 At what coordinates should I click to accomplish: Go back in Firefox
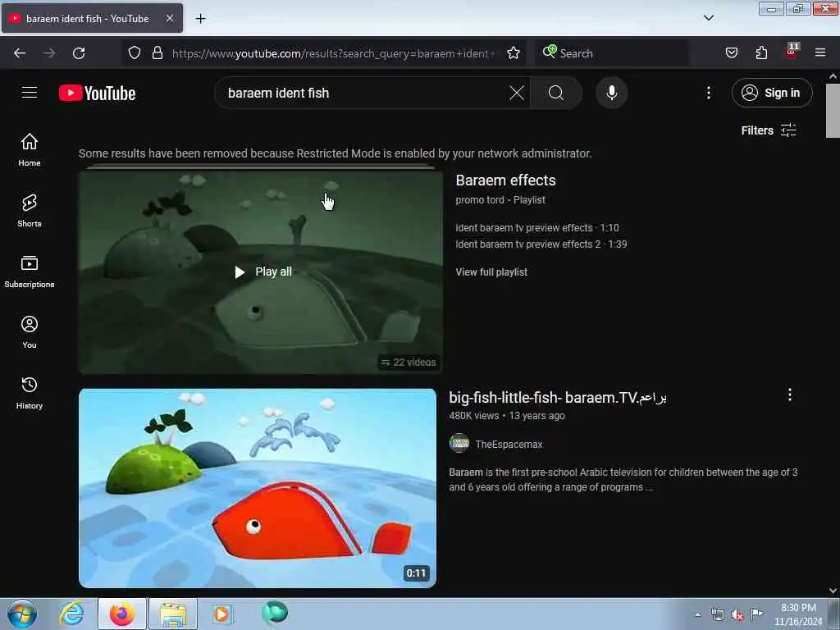(20, 53)
